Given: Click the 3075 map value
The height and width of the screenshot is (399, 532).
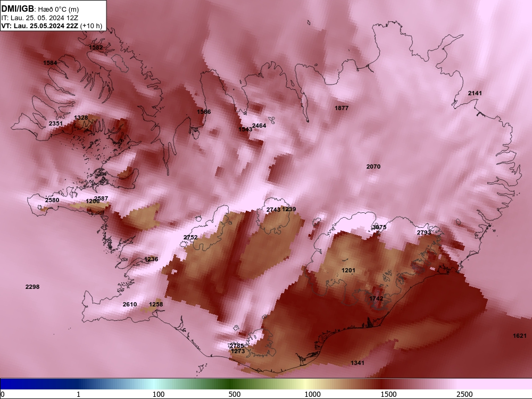Looking at the screenshot, I should 379,227.
